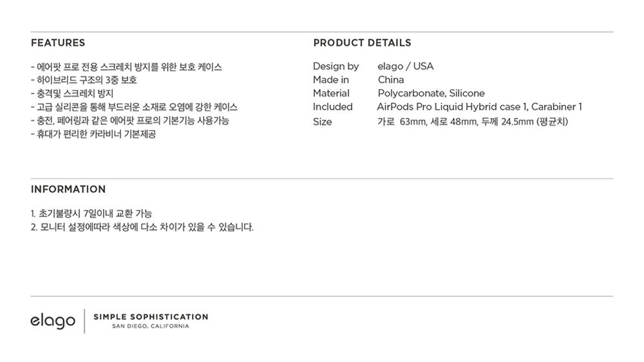
Task: Click the Design by label
Action: (336, 66)
